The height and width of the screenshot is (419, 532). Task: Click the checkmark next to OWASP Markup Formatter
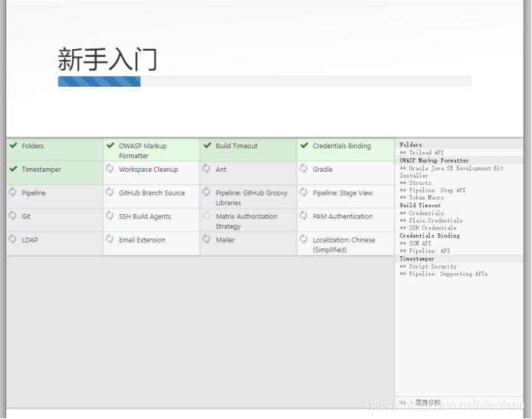111,146
